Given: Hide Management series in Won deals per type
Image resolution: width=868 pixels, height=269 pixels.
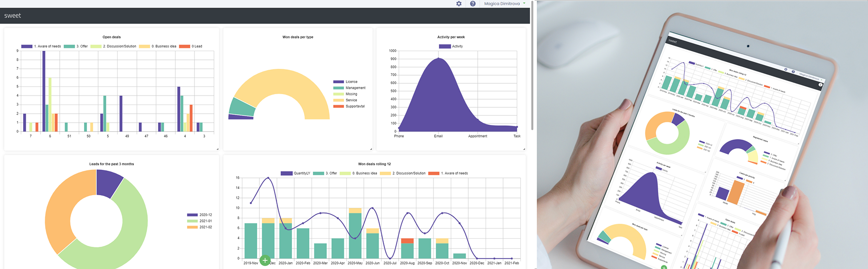Looking at the screenshot, I should 349,88.
